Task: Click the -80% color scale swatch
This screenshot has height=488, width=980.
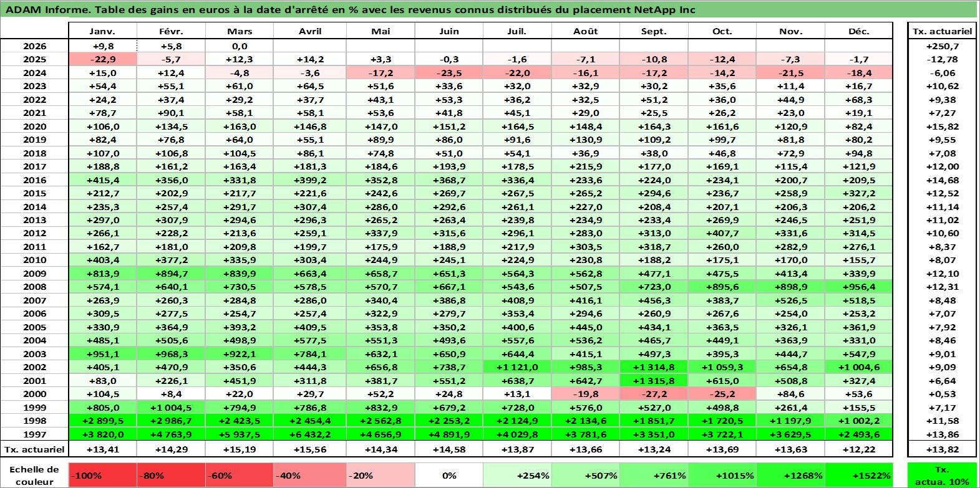Action: click(171, 475)
